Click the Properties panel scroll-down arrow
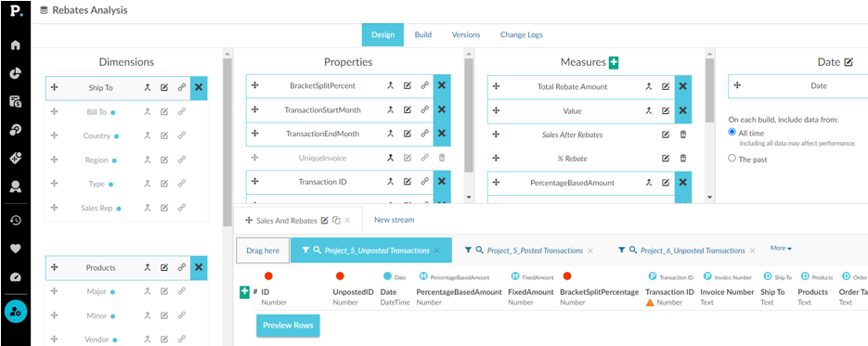The width and height of the screenshot is (868, 346). coord(469,198)
